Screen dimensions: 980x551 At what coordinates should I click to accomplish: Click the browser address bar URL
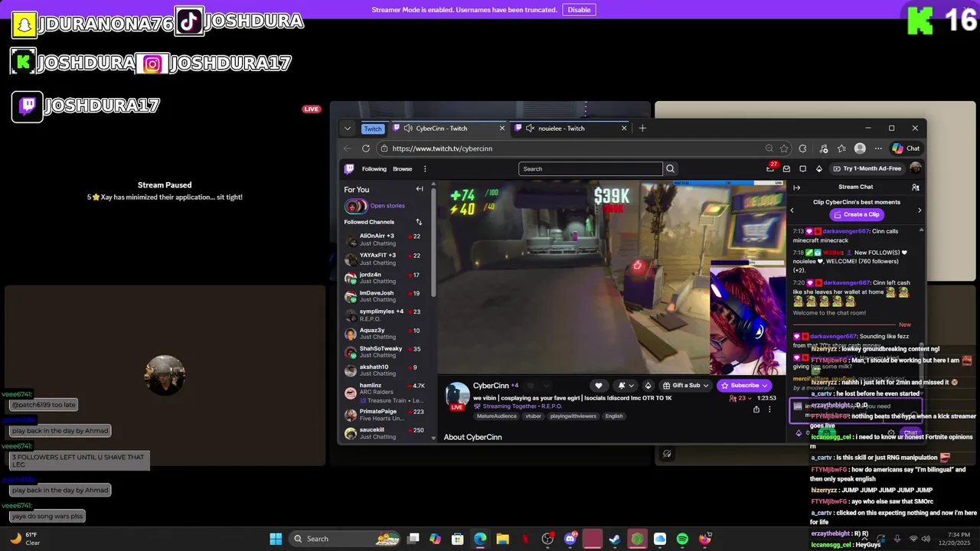tap(442, 148)
